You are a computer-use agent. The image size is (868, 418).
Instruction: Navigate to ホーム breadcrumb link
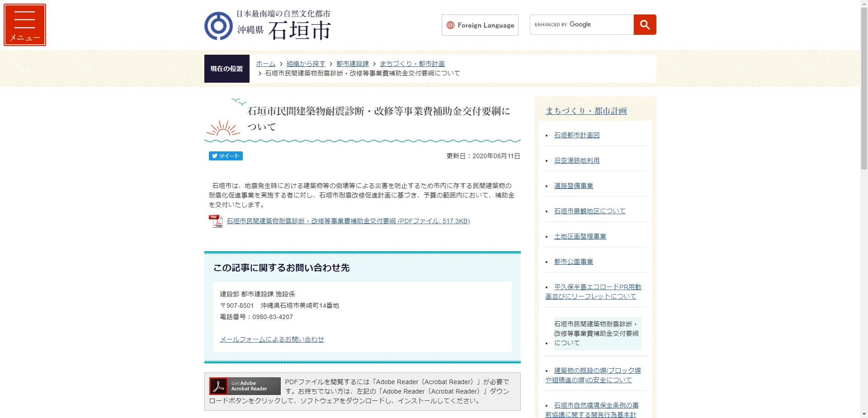tap(264, 64)
